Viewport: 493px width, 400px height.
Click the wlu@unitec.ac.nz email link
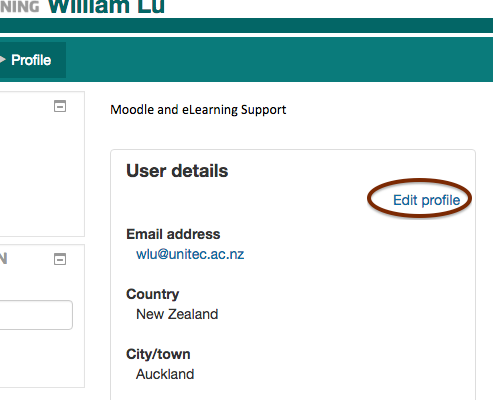(190, 254)
